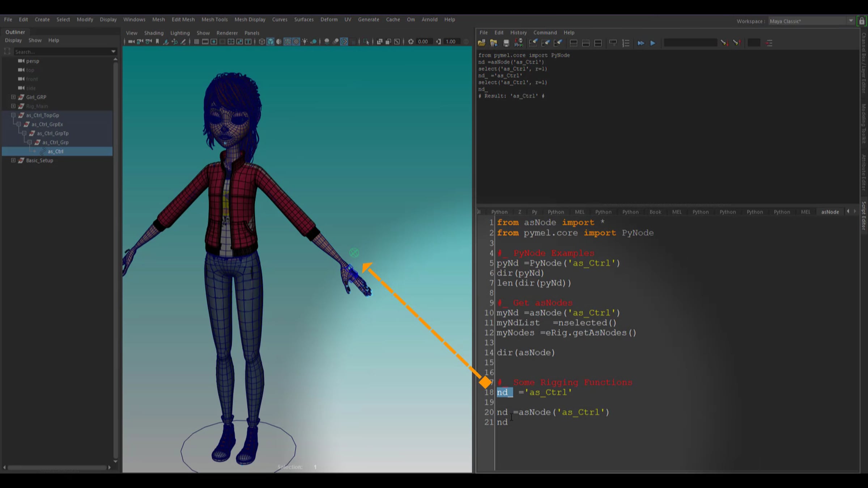
Task: Click the gamma value field 1.00
Action: pos(451,42)
